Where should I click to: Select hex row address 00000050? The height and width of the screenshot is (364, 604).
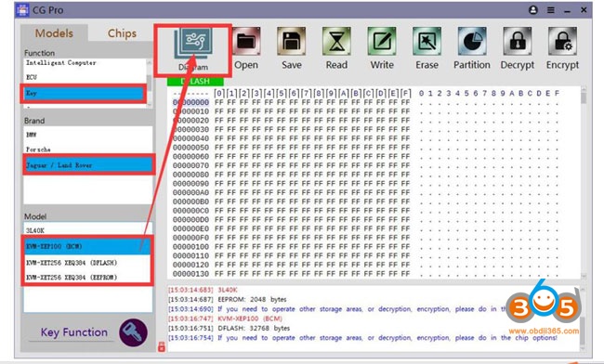tap(190, 148)
